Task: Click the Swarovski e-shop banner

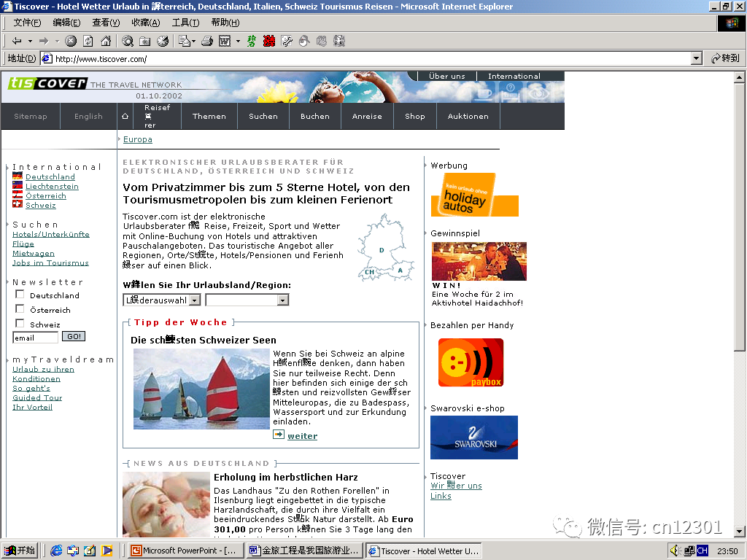Action: click(x=474, y=437)
